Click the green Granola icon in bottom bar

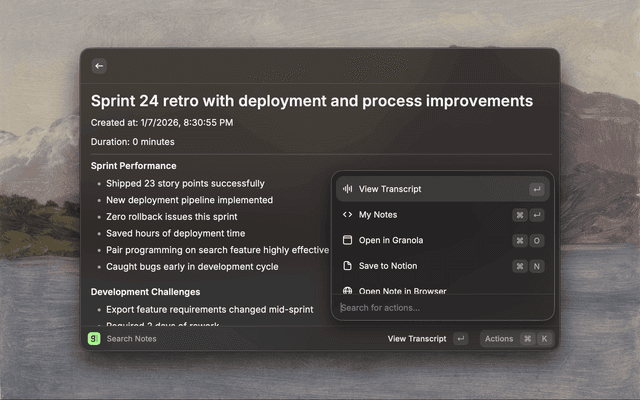click(x=94, y=339)
